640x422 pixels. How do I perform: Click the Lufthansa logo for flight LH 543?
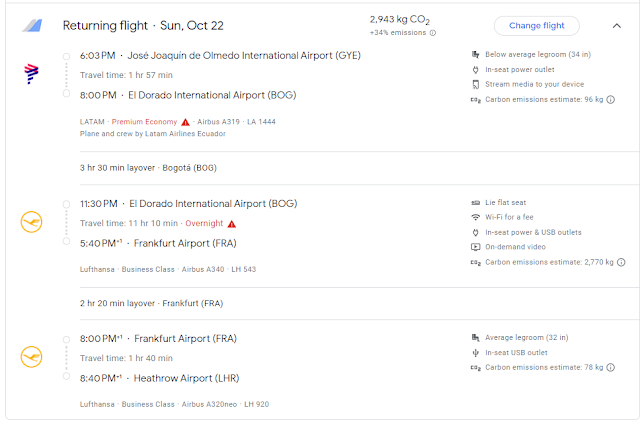(x=30, y=222)
